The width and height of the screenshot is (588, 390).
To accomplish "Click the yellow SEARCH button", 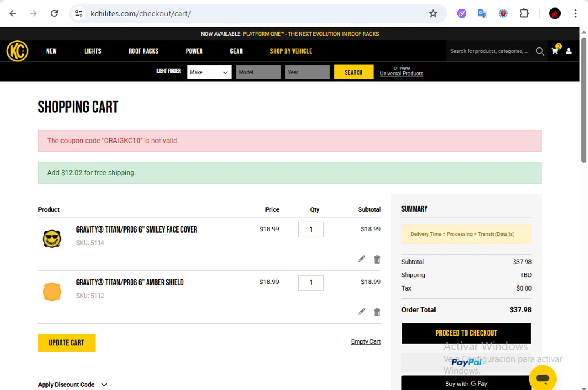I will [x=354, y=72].
